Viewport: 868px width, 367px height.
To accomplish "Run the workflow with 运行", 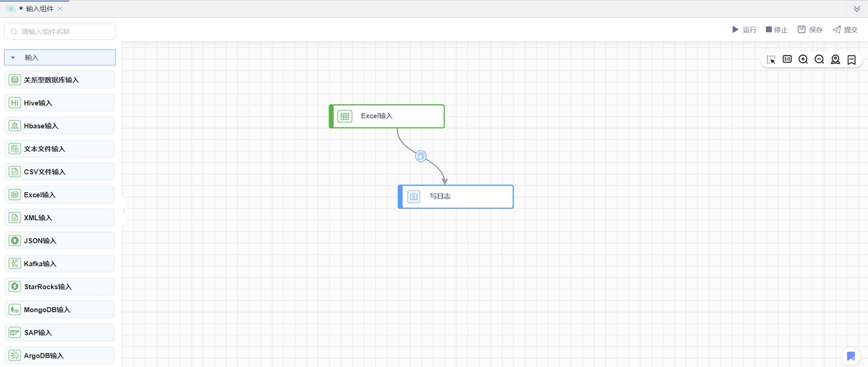I will click(x=744, y=30).
